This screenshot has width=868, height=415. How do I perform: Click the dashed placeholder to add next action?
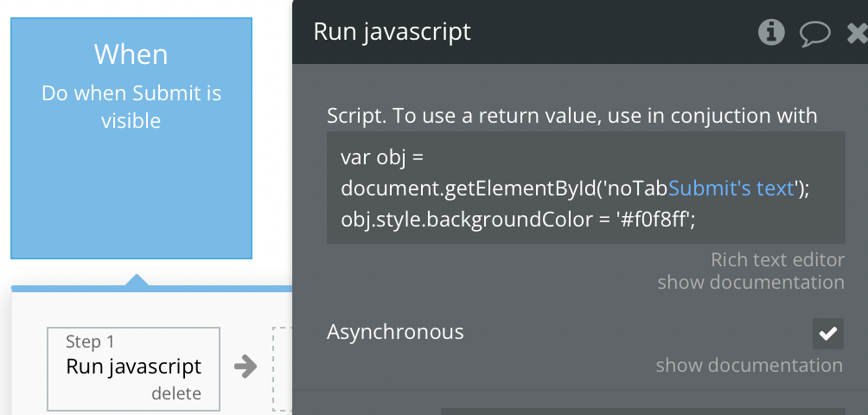[x=283, y=368]
